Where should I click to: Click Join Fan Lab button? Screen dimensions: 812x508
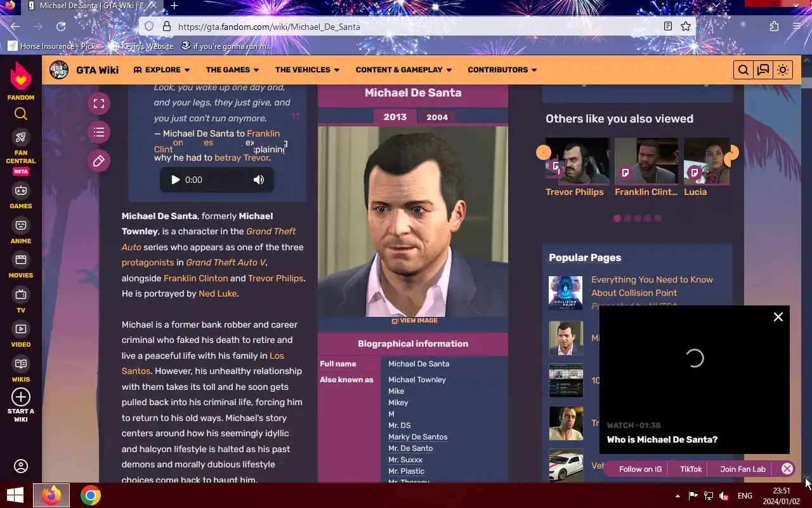click(743, 469)
